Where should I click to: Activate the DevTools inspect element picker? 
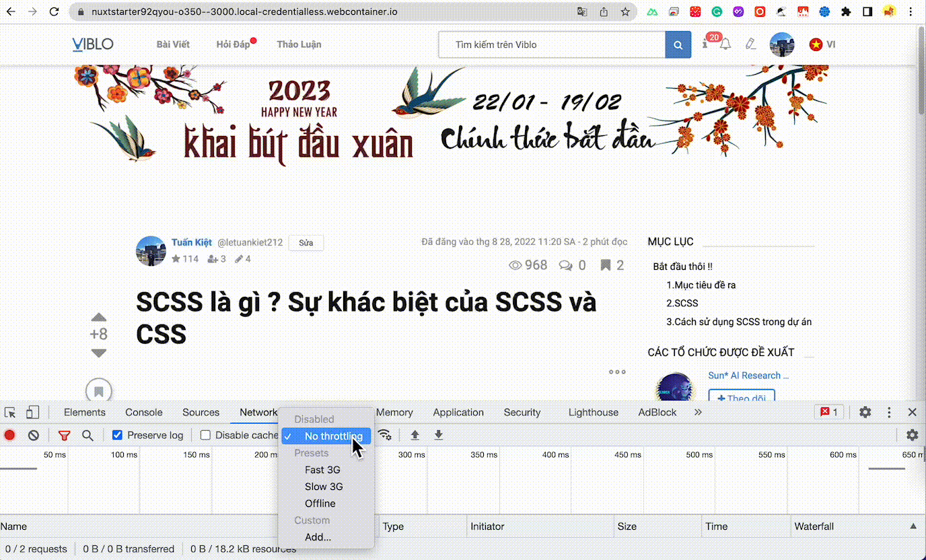(10, 413)
